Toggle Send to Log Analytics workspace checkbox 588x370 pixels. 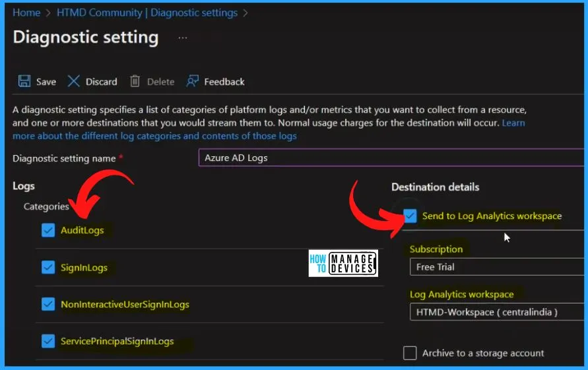click(410, 216)
